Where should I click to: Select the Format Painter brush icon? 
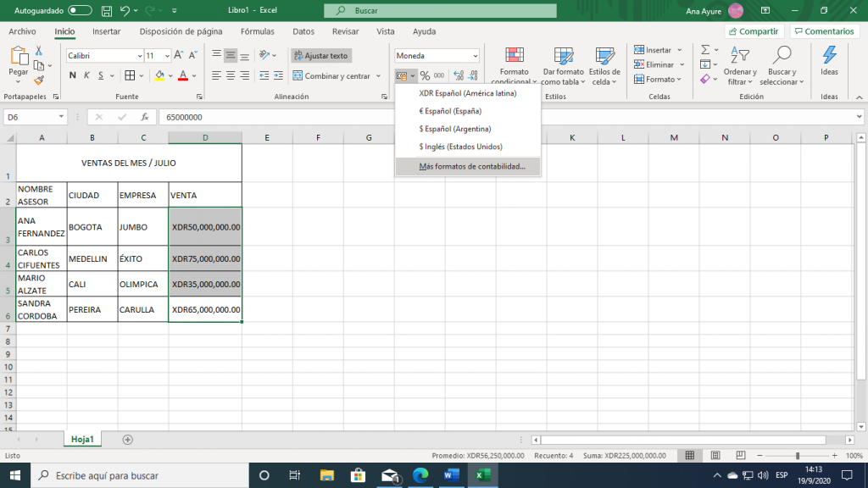click(x=39, y=80)
